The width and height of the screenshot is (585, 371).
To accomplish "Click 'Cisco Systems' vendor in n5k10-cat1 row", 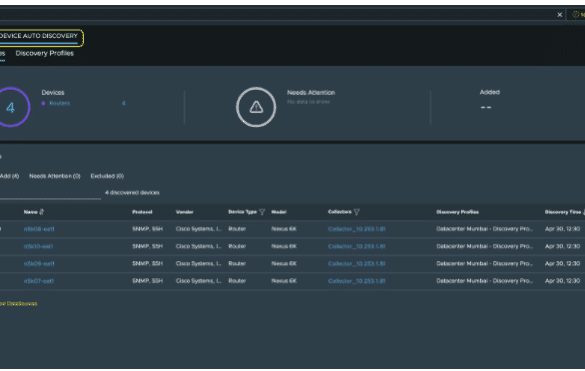I will coord(198,246).
